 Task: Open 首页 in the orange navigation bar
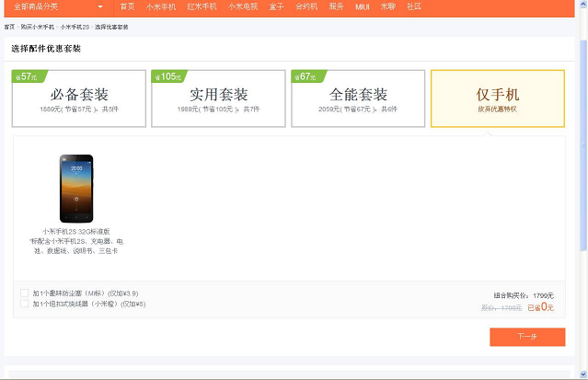tap(128, 6)
